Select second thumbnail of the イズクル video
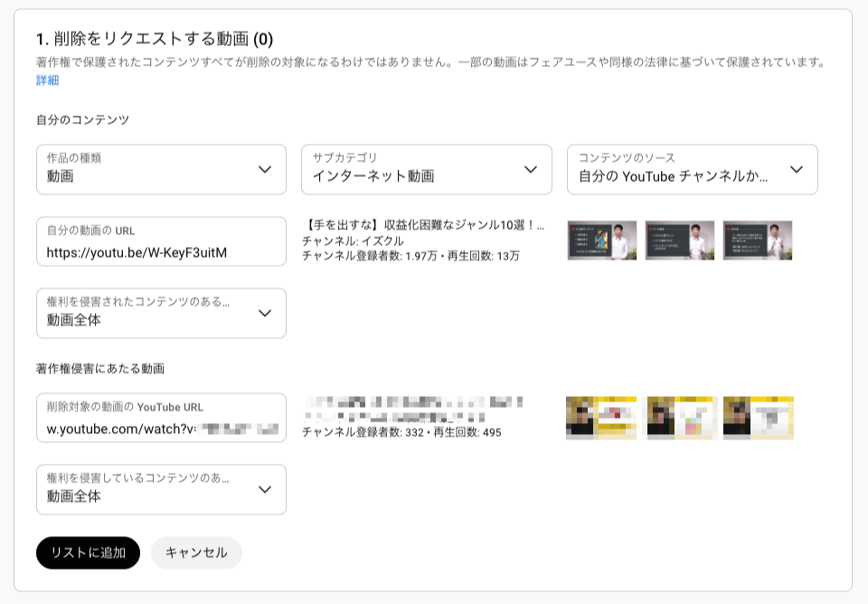The image size is (868, 604). (680, 241)
